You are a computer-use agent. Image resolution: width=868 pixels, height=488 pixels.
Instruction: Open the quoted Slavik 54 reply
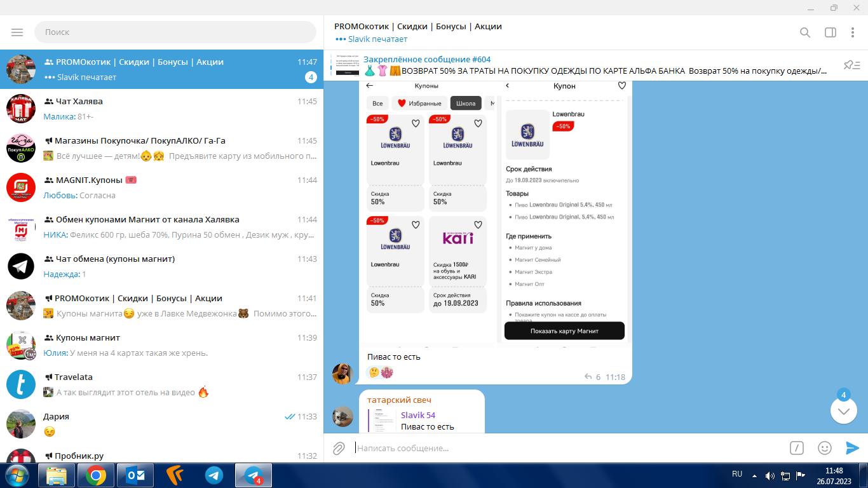tap(422, 421)
